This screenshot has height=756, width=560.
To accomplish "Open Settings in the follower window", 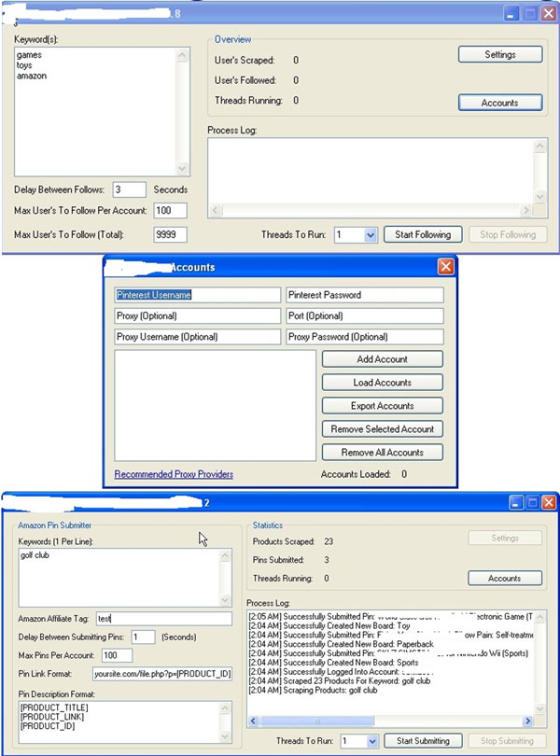I will 500,54.
